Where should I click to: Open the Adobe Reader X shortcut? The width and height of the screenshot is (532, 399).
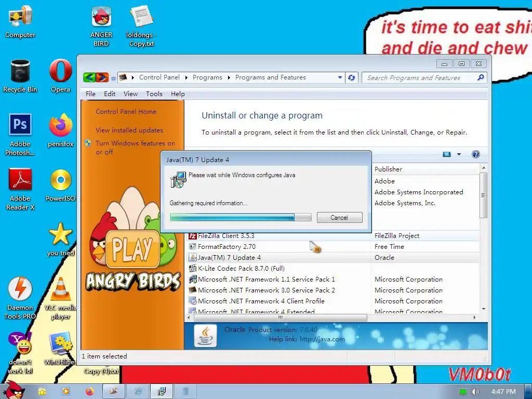click(20, 189)
